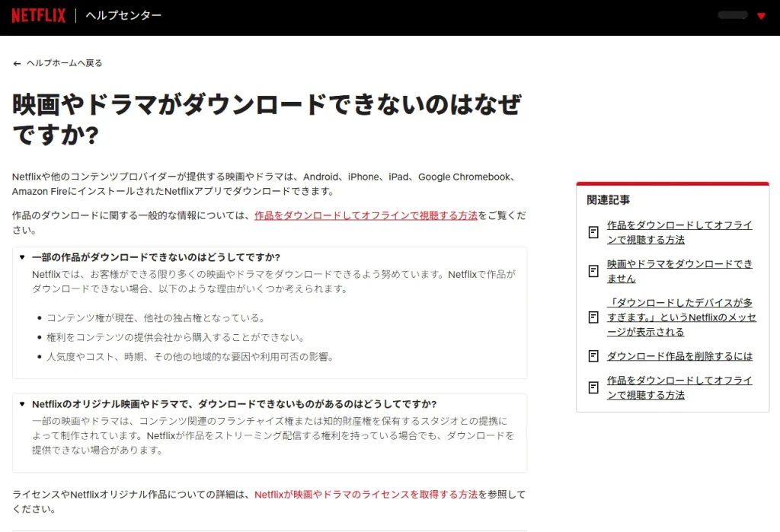Click the blurred account name in header
This screenshot has width=780, height=532.
733,15
